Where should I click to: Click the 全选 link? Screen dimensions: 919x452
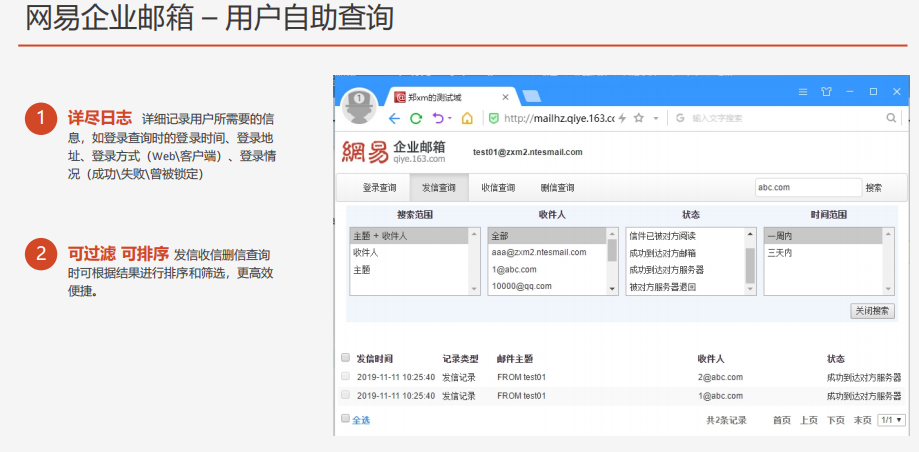point(361,420)
